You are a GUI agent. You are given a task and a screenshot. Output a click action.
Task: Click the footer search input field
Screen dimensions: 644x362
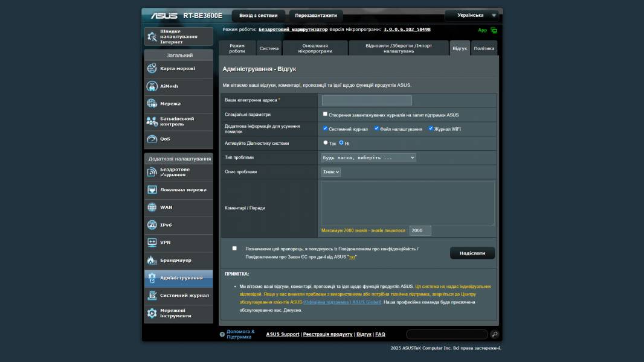pyautogui.click(x=447, y=334)
